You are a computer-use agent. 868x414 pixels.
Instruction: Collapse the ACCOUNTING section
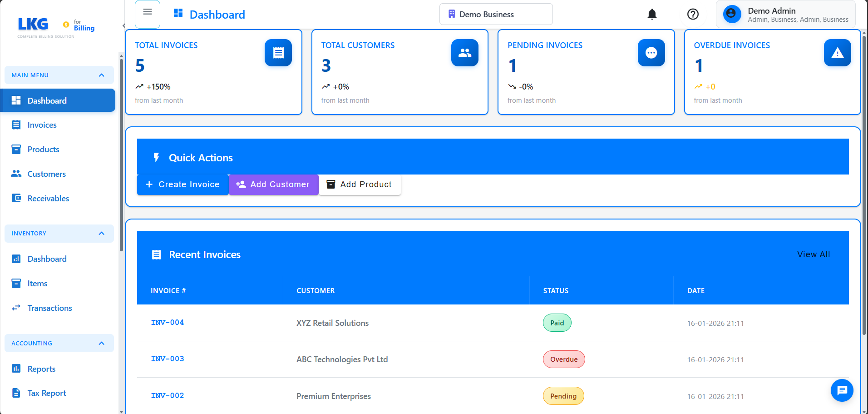click(101, 343)
